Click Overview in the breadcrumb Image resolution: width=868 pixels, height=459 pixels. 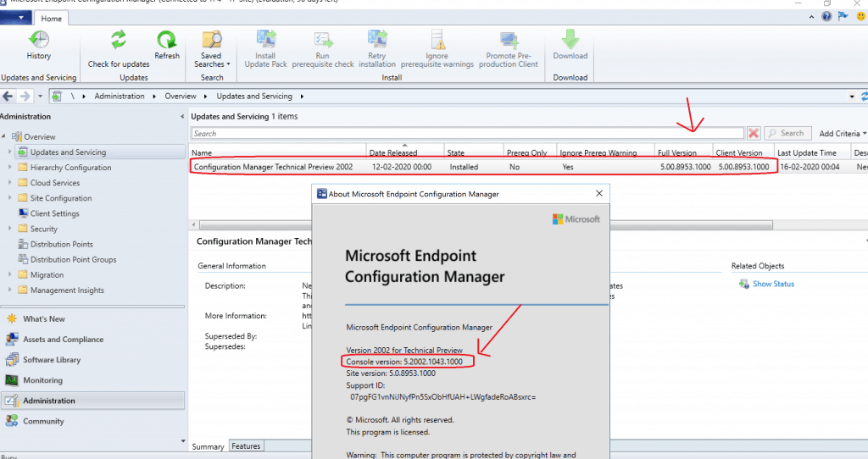tap(181, 97)
